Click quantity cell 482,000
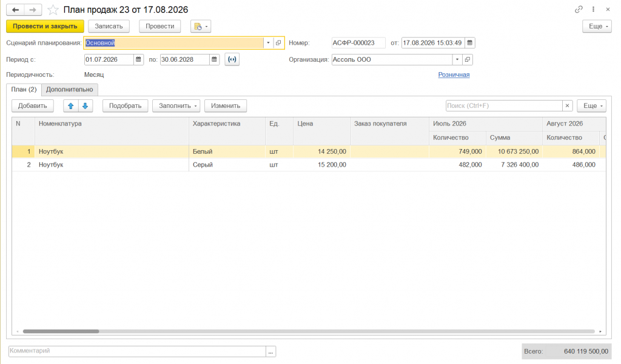 [x=457, y=165]
